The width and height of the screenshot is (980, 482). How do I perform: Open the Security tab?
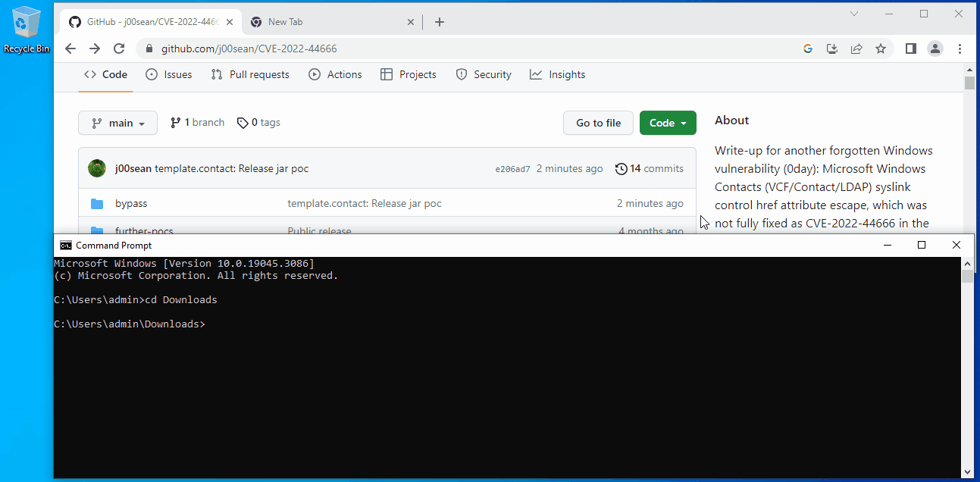(484, 74)
